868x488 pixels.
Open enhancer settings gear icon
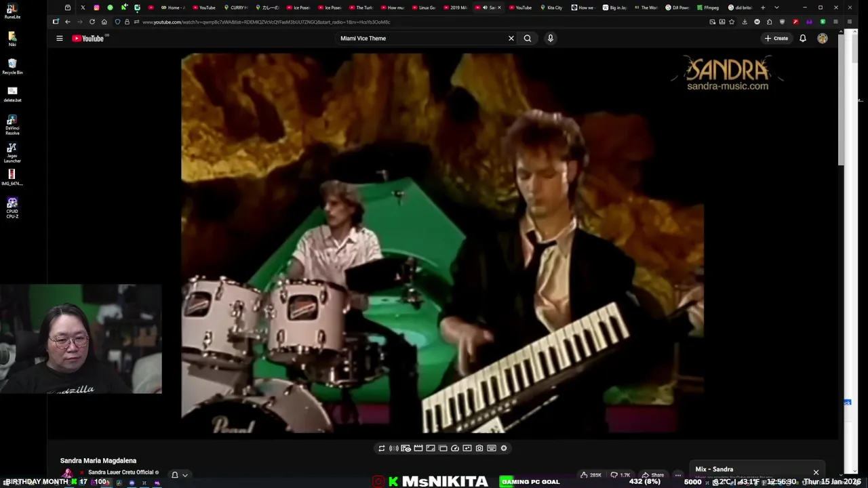click(504, 449)
